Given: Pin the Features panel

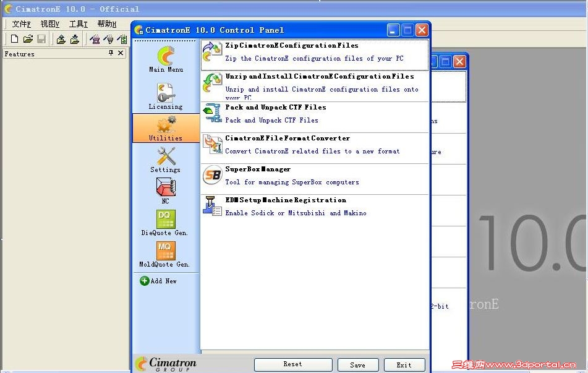Looking at the screenshot, I should (x=111, y=53).
